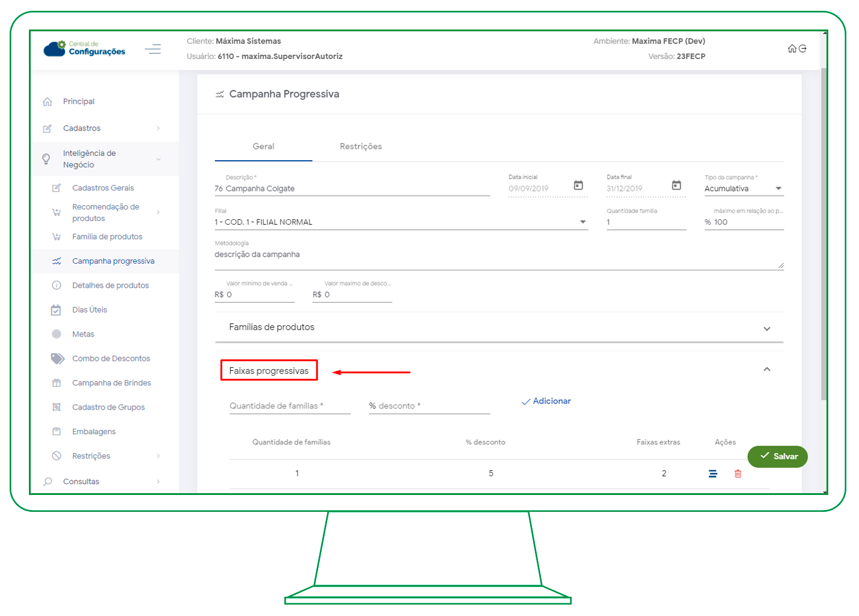Viewport: 859px width, 616px height.
Task: Switch to the Restrições tab
Action: click(360, 146)
